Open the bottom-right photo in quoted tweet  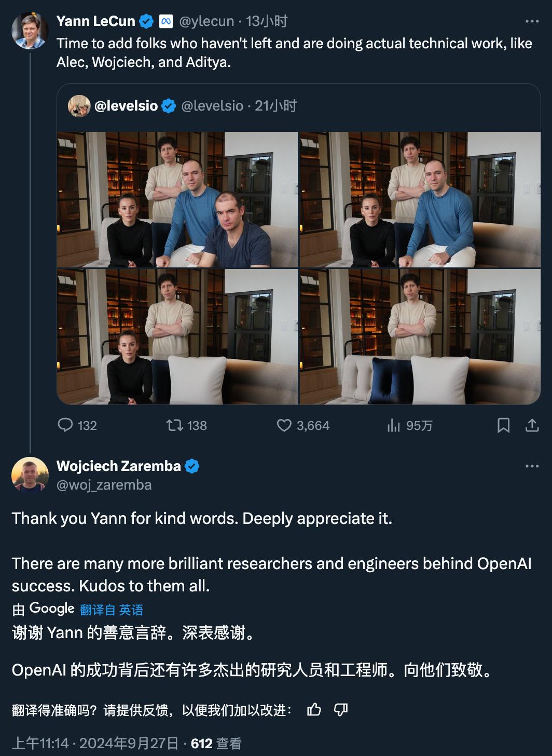click(x=420, y=336)
